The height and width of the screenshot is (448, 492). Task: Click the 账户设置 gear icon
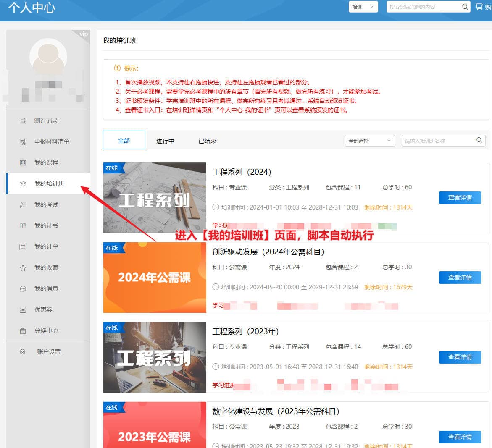23,352
